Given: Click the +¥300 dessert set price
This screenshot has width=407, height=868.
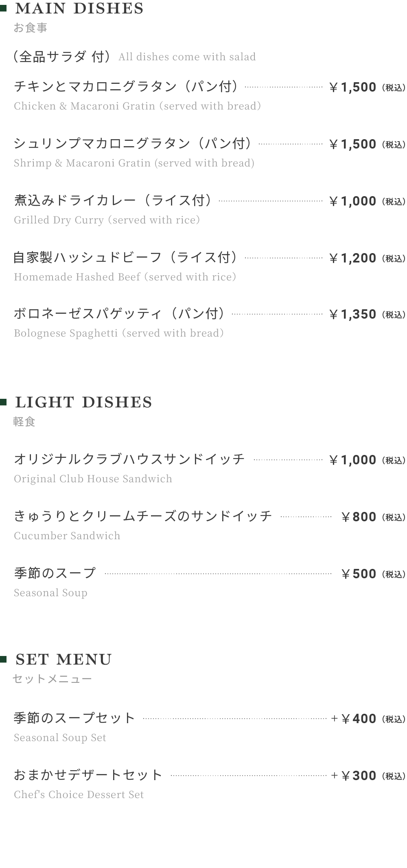Looking at the screenshot, I should (354, 776).
